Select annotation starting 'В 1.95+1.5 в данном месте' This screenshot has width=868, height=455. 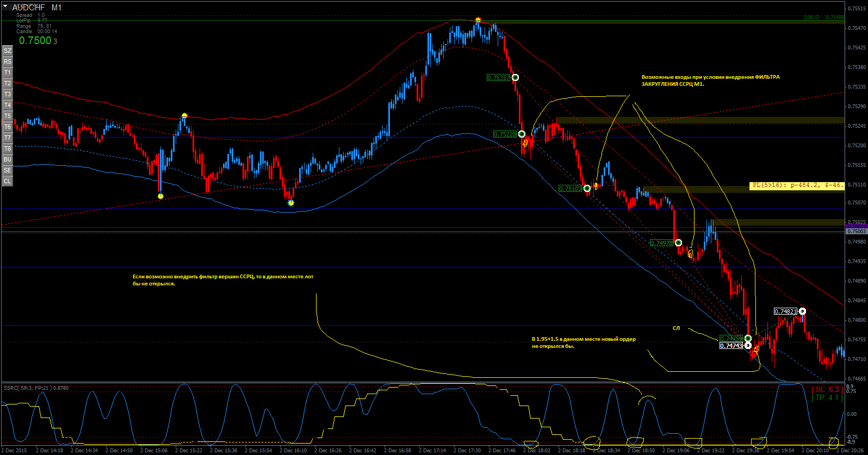(584, 342)
